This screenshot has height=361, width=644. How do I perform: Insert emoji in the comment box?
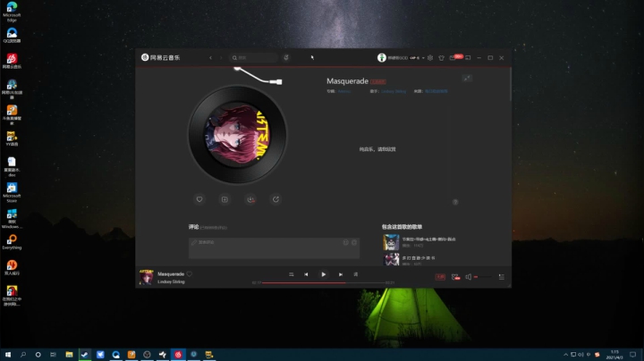point(346,242)
